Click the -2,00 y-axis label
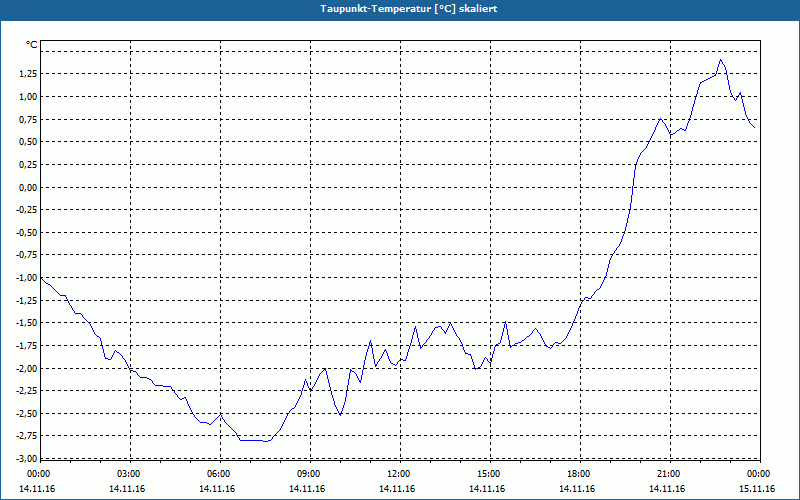This screenshot has height=500, width=800. click(27, 368)
